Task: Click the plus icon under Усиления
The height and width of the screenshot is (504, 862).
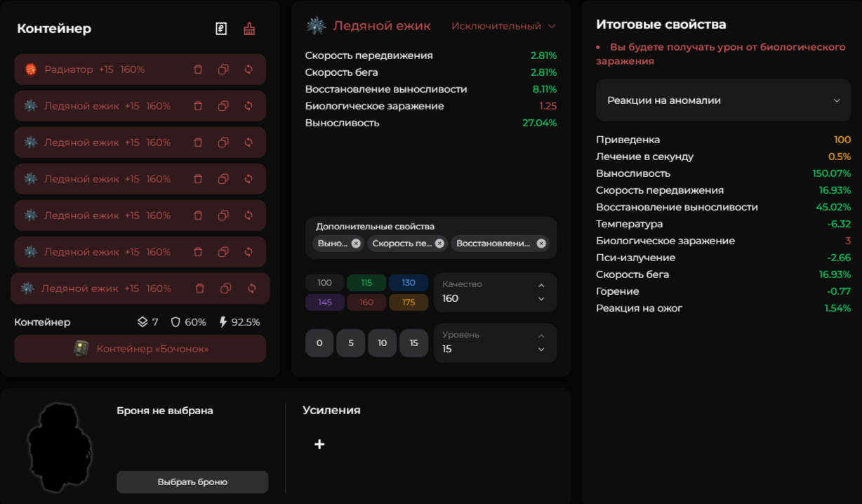Action: pos(319,444)
